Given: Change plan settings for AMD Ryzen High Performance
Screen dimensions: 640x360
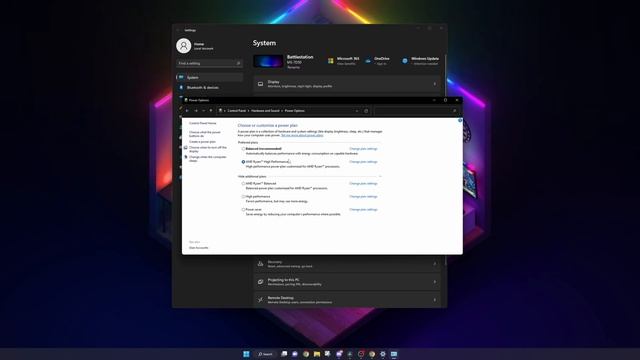Looking at the screenshot, I should (x=363, y=162).
